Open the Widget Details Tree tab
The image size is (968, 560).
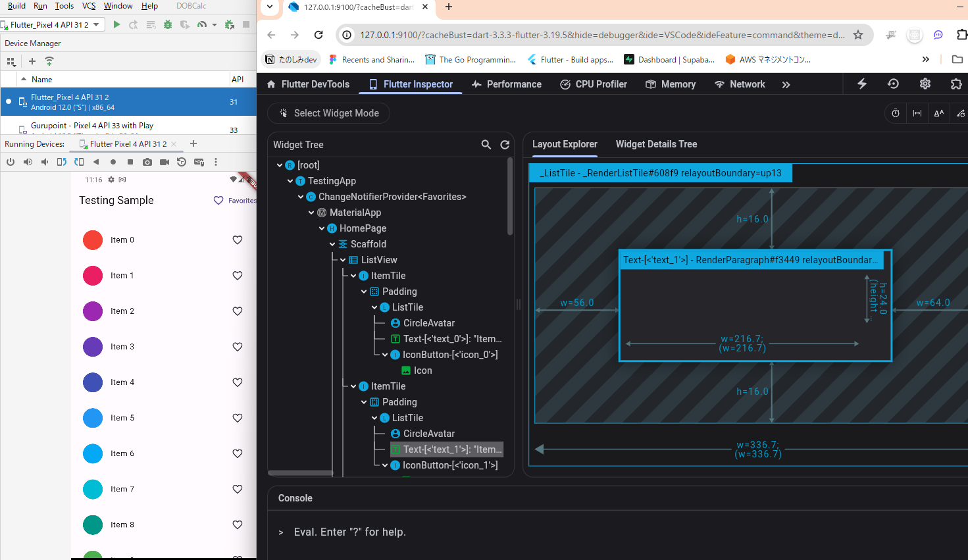tap(656, 144)
